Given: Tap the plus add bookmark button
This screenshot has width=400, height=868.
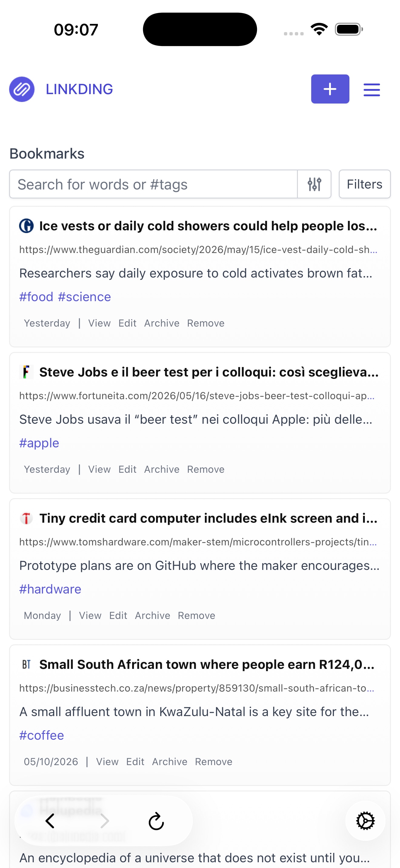Looking at the screenshot, I should tap(330, 89).
